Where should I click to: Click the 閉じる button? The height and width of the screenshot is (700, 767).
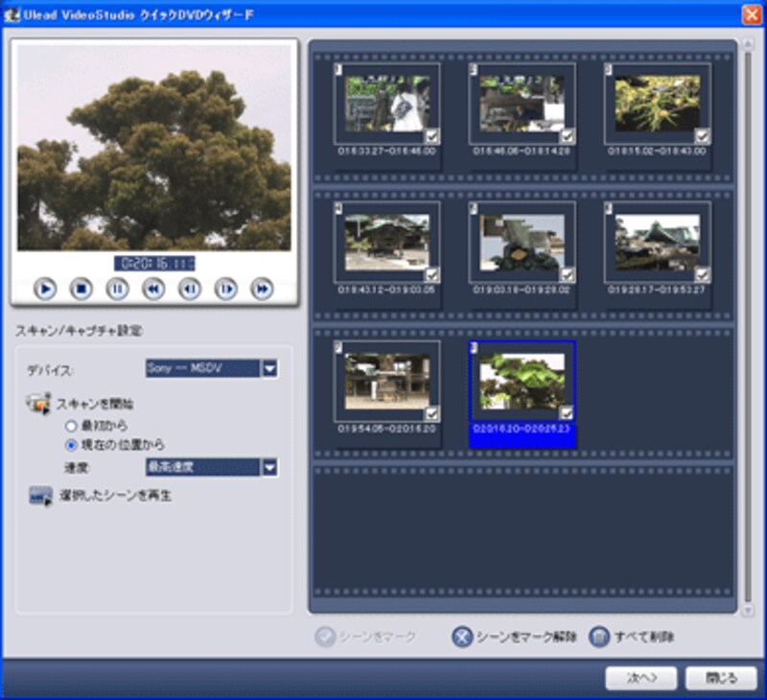click(x=721, y=678)
